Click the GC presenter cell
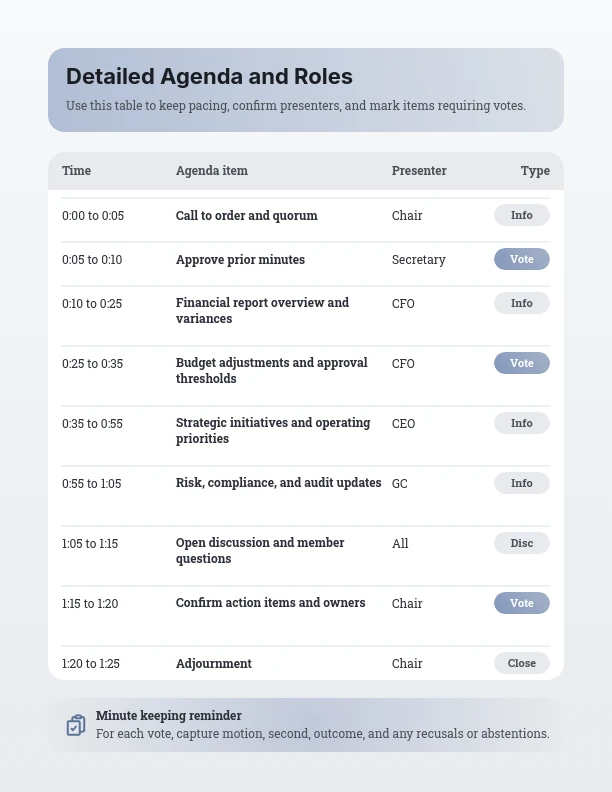612x792 pixels. pos(400,484)
